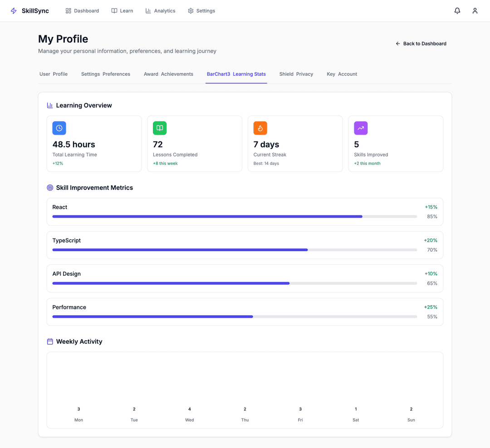Switch to the Privacy tab
This screenshot has height=448, width=490.
coord(296,74)
